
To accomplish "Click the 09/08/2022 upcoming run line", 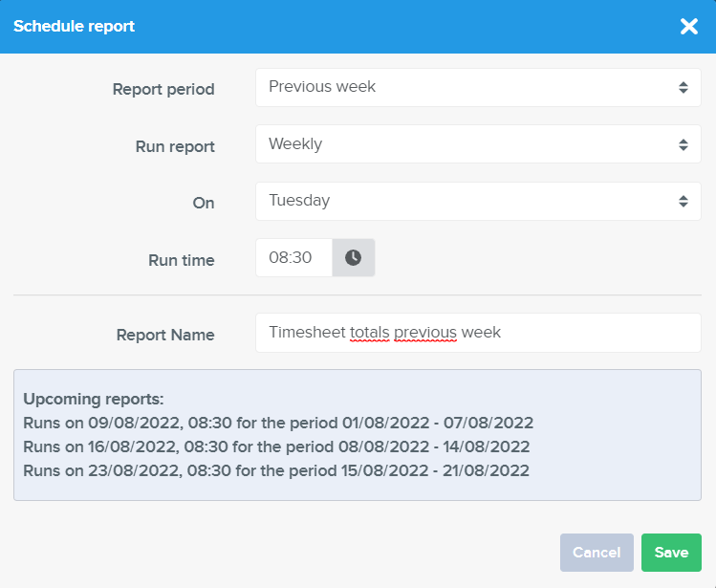I will (278, 423).
